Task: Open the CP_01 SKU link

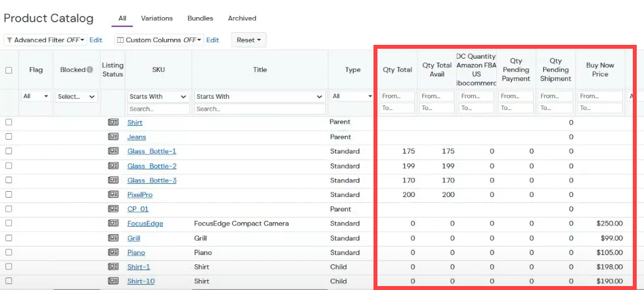Action: tap(138, 209)
